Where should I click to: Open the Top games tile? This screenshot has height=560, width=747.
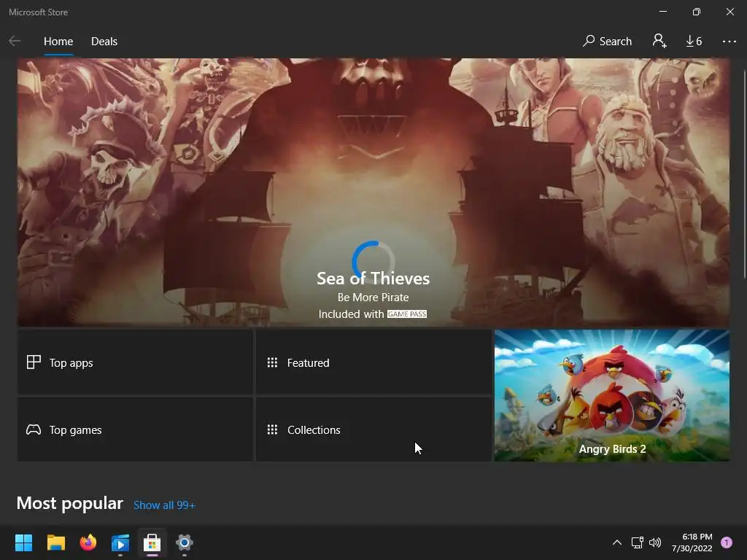point(135,429)
